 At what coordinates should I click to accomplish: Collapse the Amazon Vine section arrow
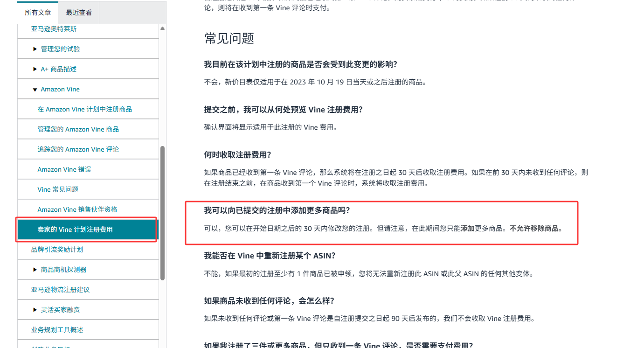pyautogui.click(x=35, y=90)
